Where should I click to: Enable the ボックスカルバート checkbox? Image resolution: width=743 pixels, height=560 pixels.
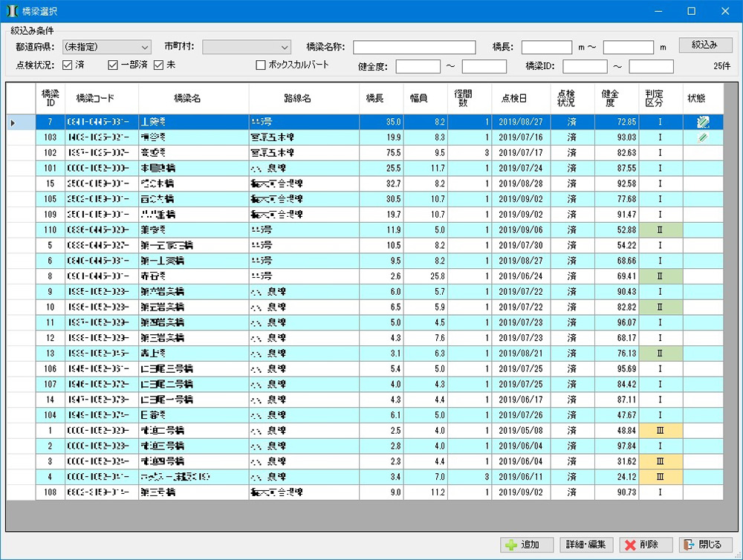pyautogui.click(x=261, y=65)
